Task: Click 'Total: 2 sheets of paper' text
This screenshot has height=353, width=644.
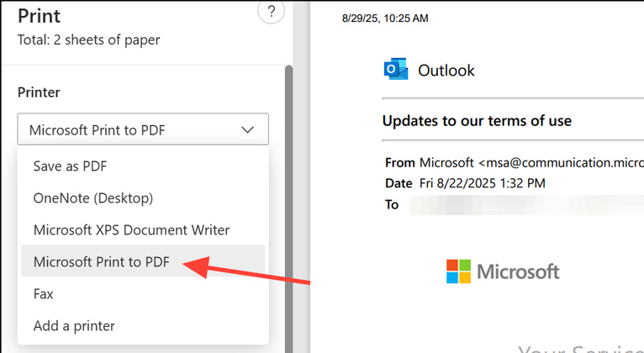Action: click(x=89, y=40)
